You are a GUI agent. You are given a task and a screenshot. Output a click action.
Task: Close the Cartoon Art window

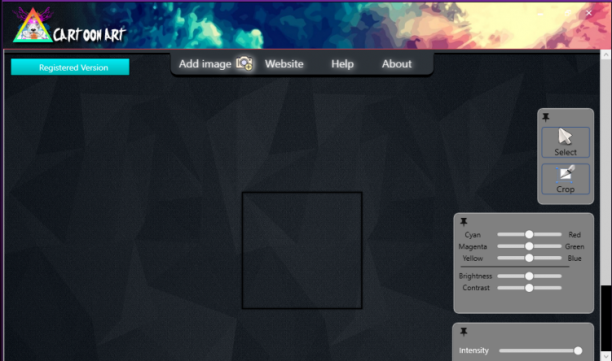(x=589, y=13)
